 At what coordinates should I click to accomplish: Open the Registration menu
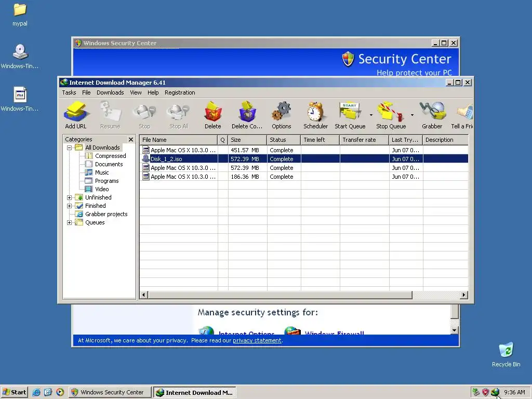[179, 92]
